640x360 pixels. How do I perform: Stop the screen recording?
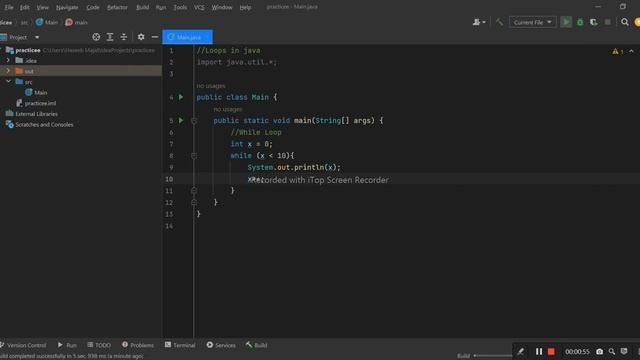click(551, 351)
